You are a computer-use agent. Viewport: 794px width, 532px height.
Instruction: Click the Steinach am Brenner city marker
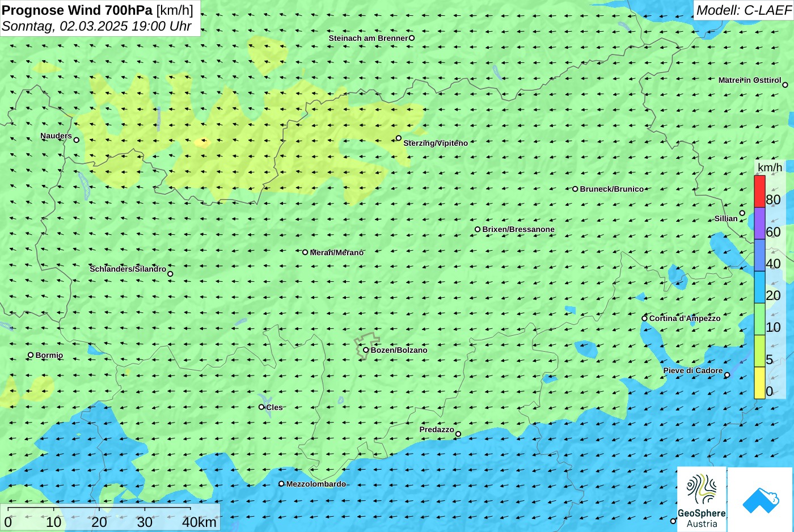tap(412, 38)
